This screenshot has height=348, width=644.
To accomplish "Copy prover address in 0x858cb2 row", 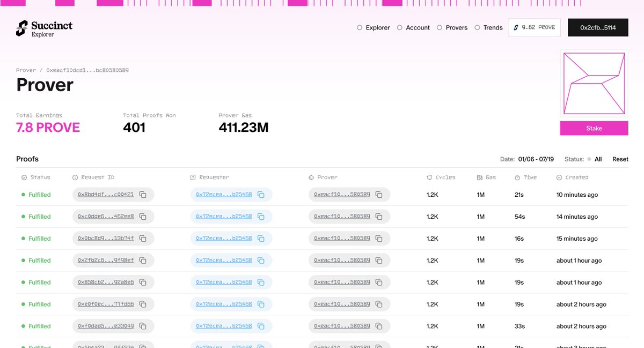I will (379, 282).
